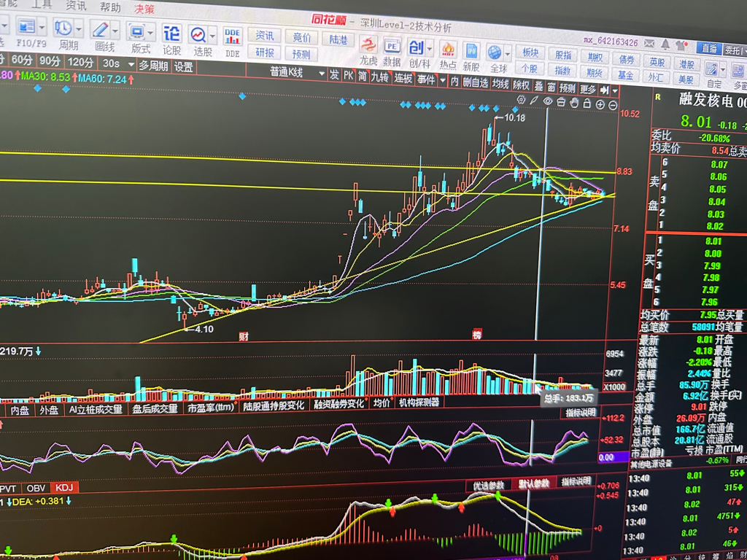Open the skin t-shirt icon
This screenshot has height=560, width=747.
681,46
